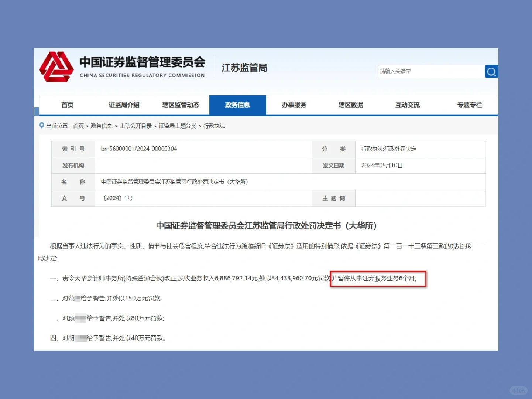Click the 中国证券监督管理委员会 site title
Screen dimensions: 532x399
tap(142, 62)
